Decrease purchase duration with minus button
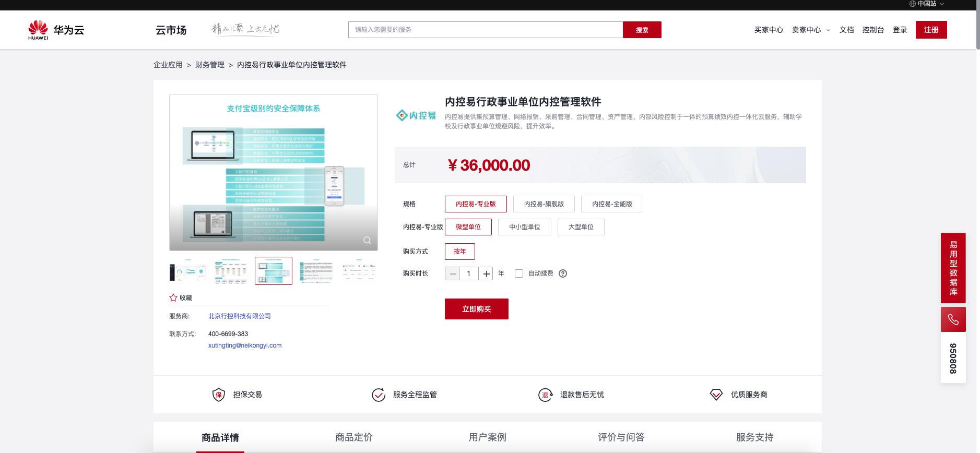The width and height of the screenshot is (980, 453). tap(452, 273)
